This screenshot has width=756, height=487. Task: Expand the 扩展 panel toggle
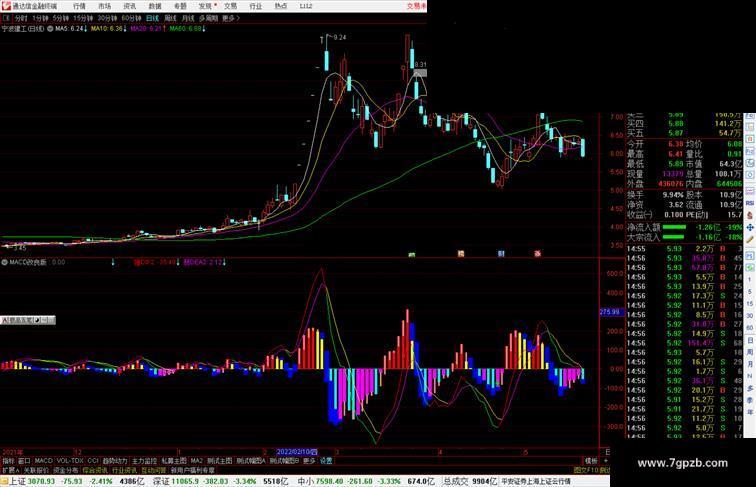[11, 470]
